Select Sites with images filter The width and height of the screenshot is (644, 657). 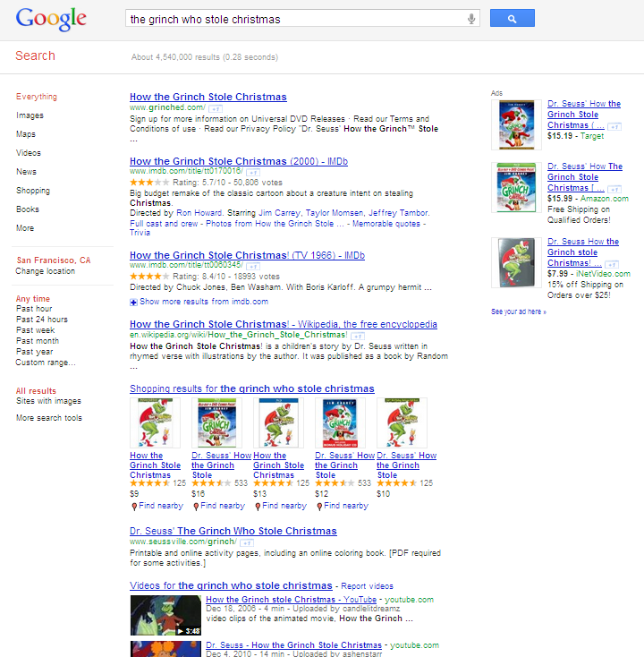tap(48, 401)
